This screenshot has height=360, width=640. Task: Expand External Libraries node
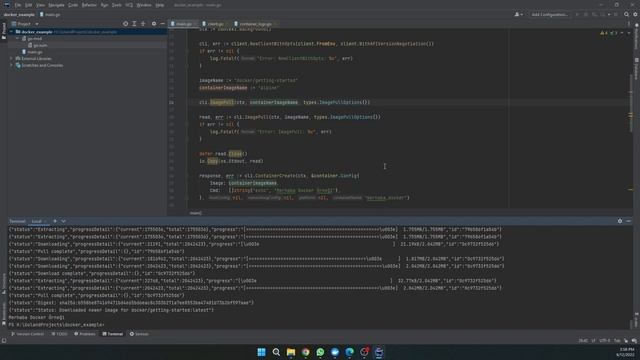pos(11,59)
